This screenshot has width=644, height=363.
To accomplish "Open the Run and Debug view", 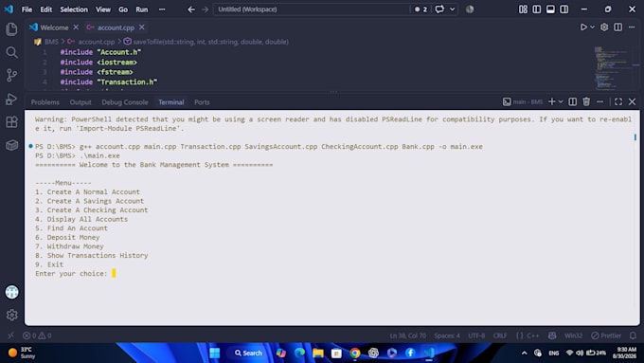I will point(12,99).
